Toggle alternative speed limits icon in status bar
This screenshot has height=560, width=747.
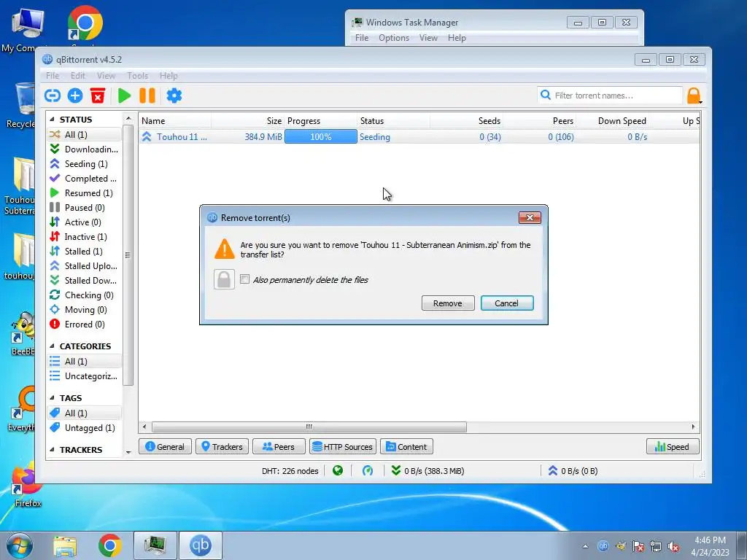[x=368, y=471]
